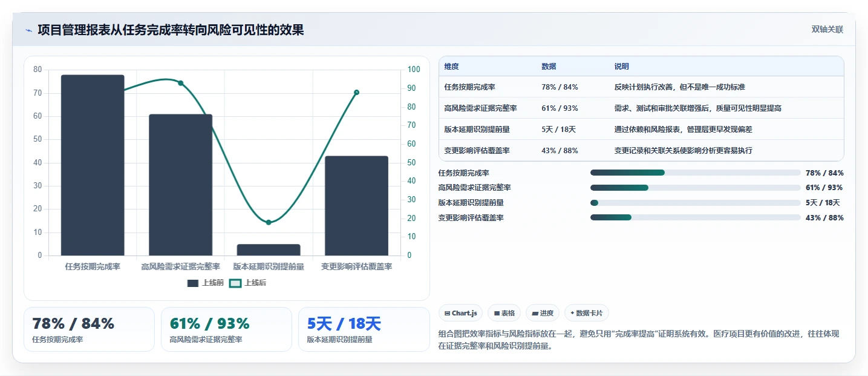Click the 版本延期识别提前量 progress bar
This screenshot has height=376, width=868.
coord(696,203)
